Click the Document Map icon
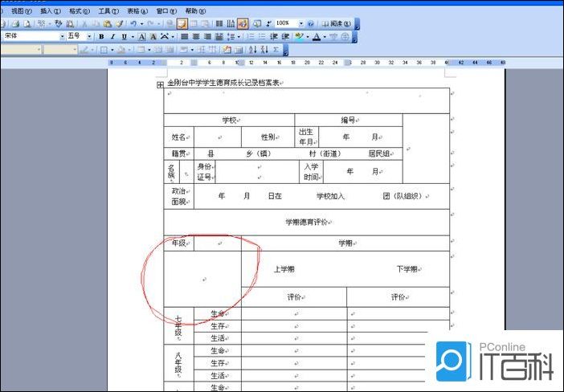 pos(257,24)
